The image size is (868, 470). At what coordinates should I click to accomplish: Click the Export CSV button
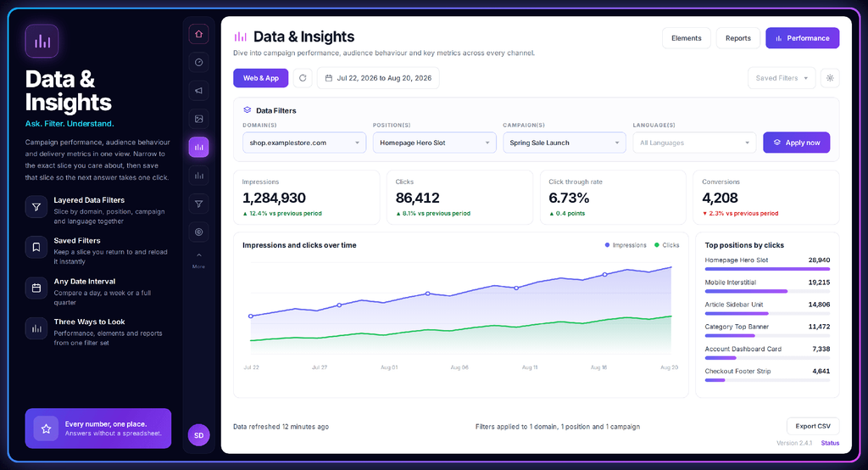point(813,426)
